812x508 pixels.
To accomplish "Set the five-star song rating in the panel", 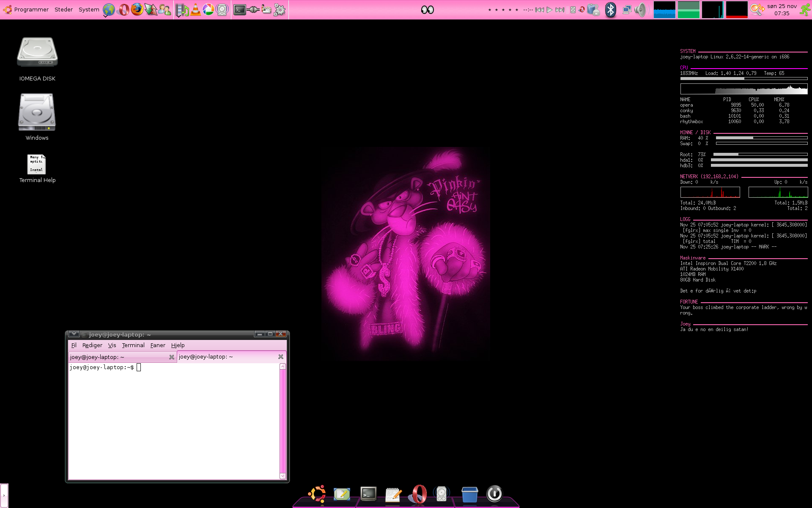I will [503, 10].
